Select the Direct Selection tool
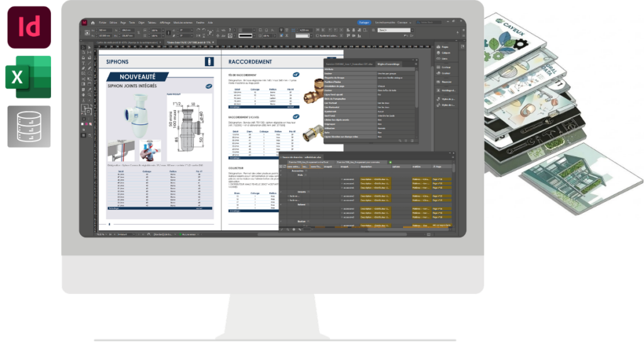 [89, 47]
